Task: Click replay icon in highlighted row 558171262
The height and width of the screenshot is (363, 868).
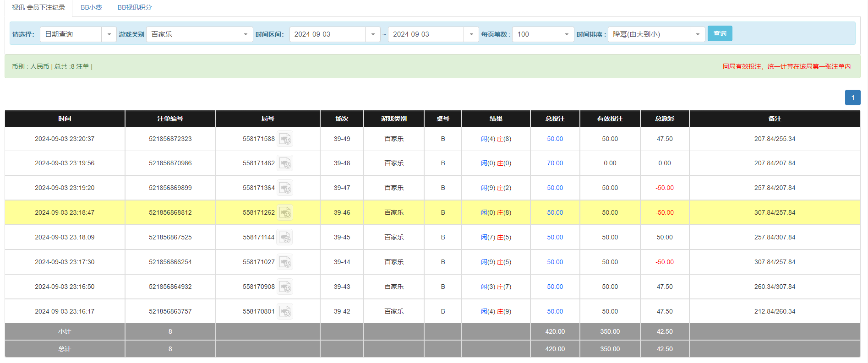Action: coord(285,212)
